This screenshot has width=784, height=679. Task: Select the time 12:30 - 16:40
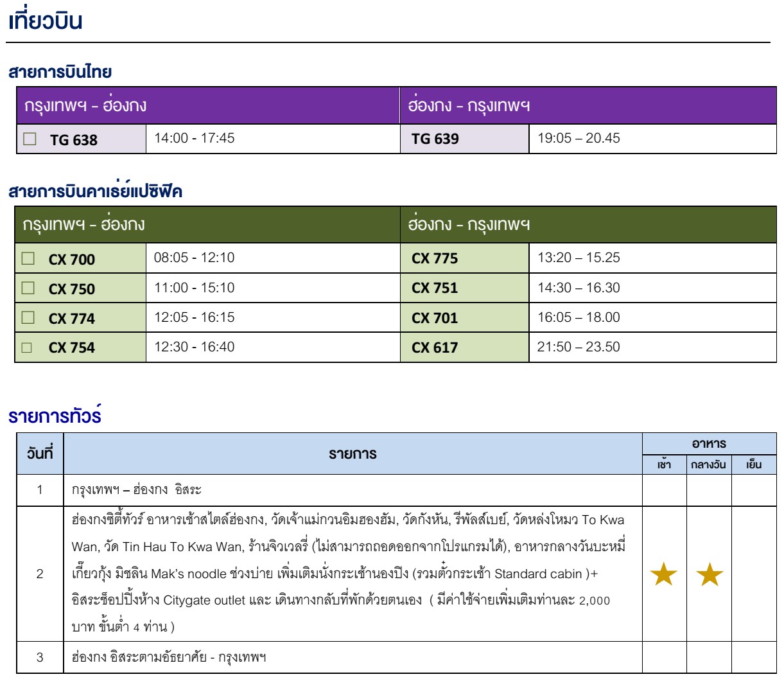pyautogui.click(x=194, y=346)
